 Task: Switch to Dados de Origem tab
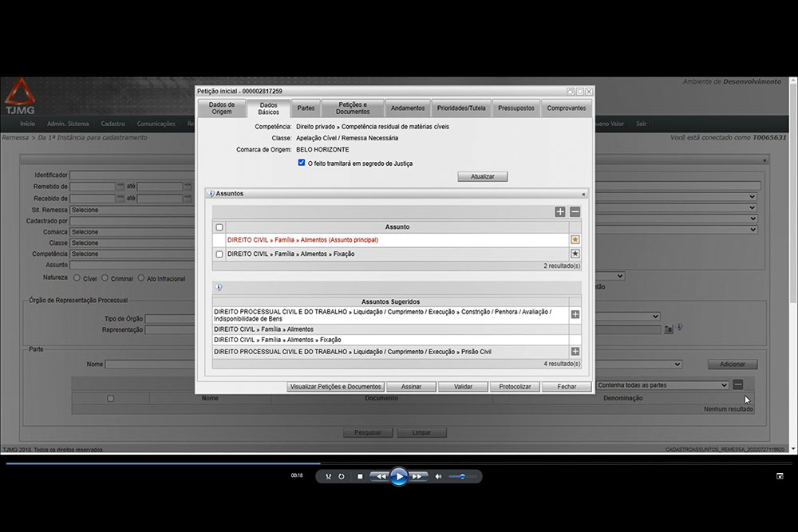click(222, 108)
